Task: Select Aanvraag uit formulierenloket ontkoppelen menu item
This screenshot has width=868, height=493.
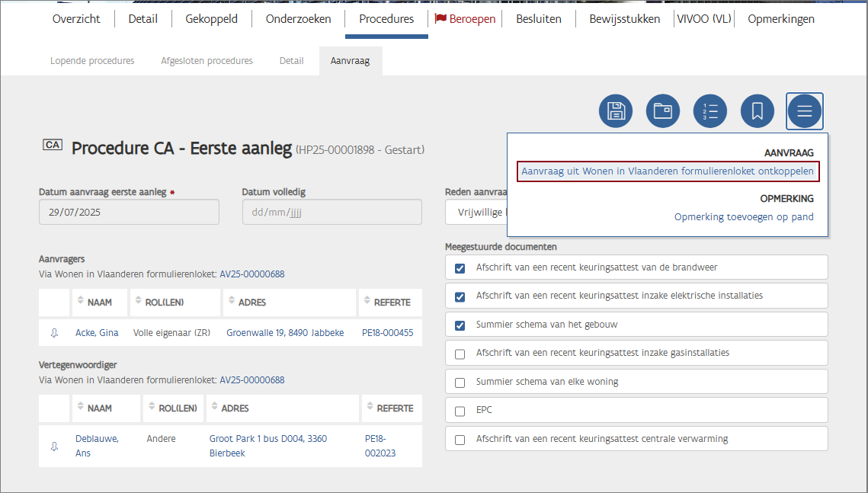Action: pyautogui.click(x=668, y=171)
